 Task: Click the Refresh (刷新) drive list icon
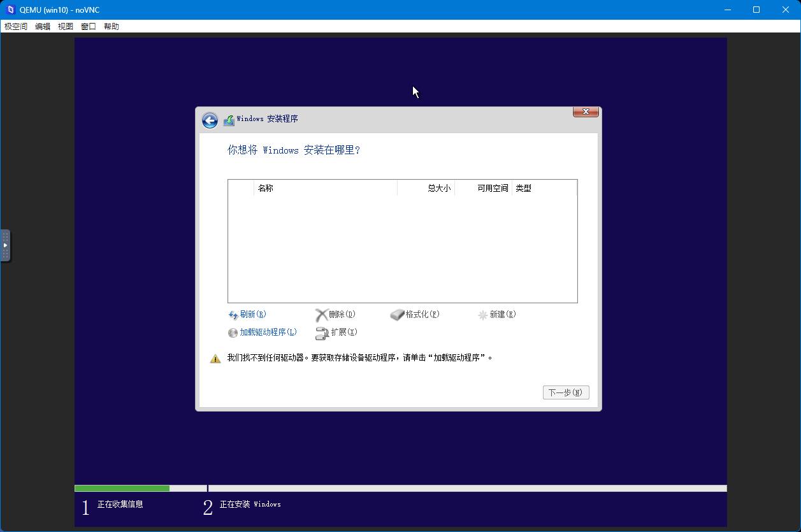click(x=233, y=314)
